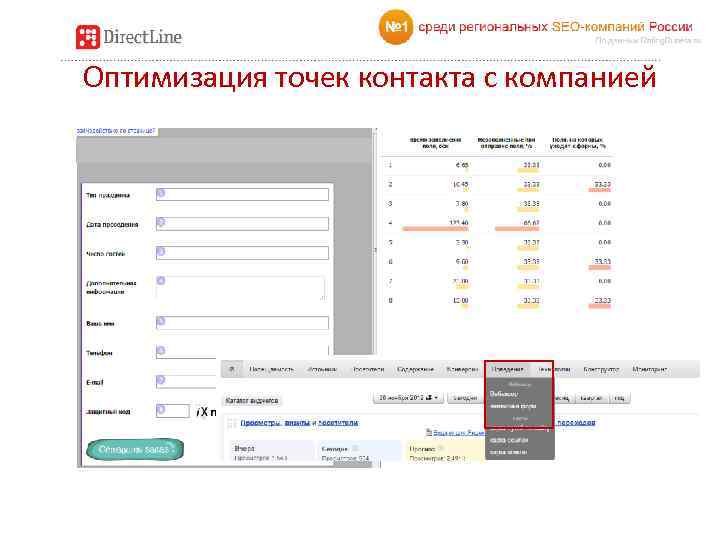Submit the form with Отправить заявку
Screen dimensions: 720x540
click(x=135, y=450)
